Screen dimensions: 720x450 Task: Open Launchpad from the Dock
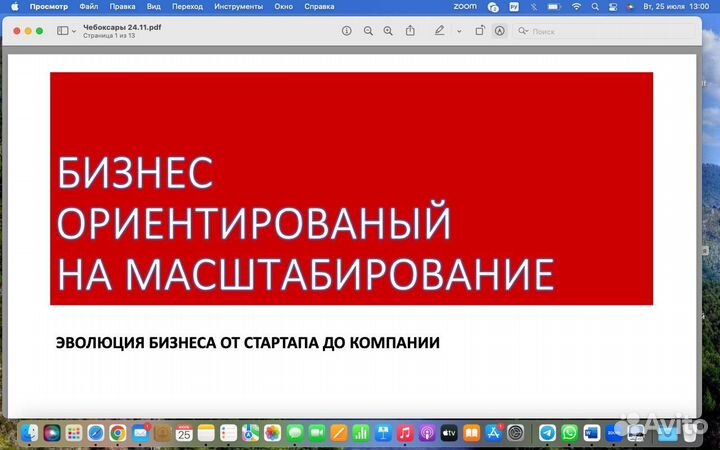(x=74, y=433)
